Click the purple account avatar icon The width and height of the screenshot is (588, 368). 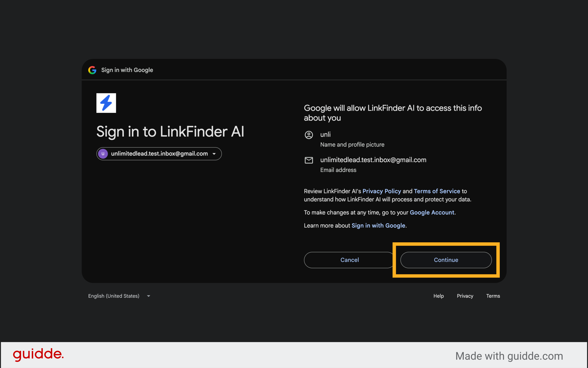(103, 154)
